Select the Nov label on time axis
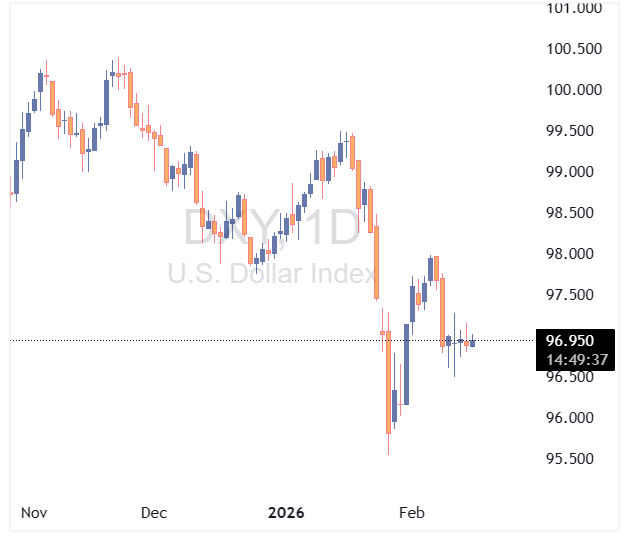Screen dimensions: 629x547 click(x=35, y=513)
